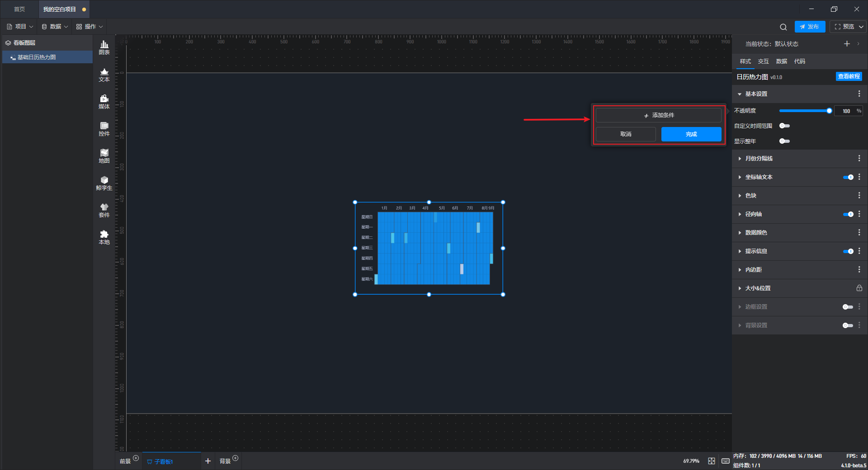
Task: Click the plus icon to add a state
Action: pos(847,43)
